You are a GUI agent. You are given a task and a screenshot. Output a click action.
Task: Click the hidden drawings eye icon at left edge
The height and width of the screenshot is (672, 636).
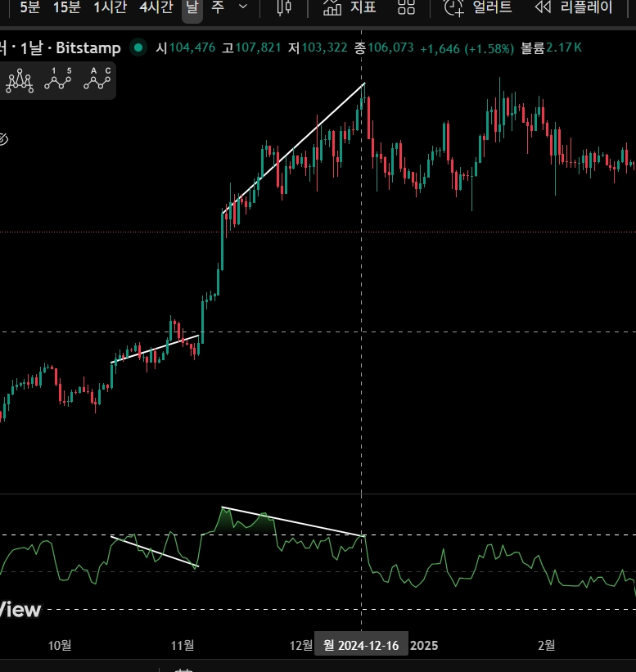point(3,139)
